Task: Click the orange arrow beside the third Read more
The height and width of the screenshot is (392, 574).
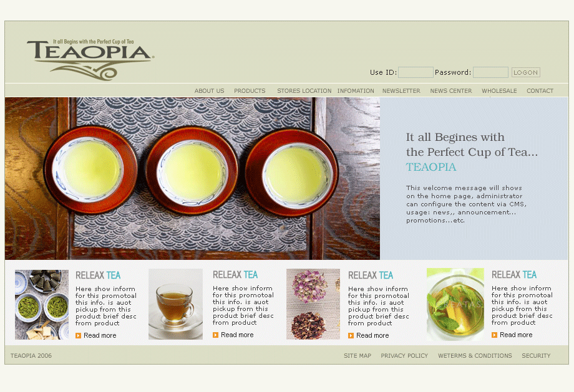Action: click(x=351, y=335)
